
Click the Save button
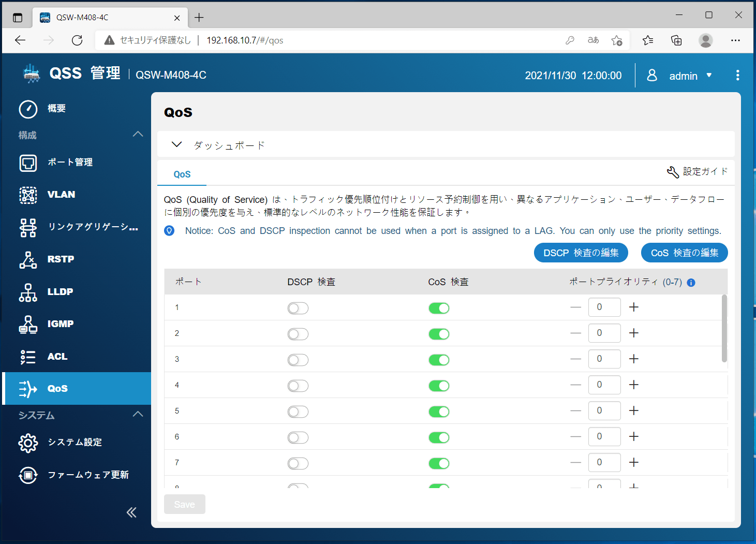click(x=185, y=505)
